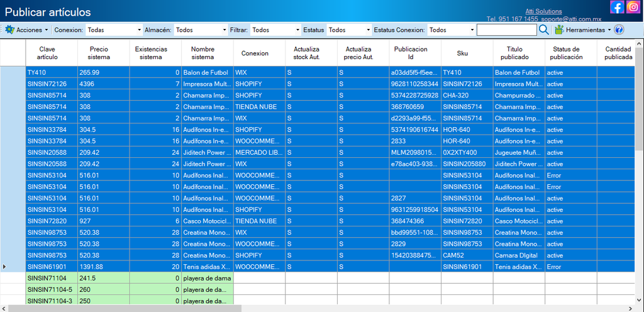
Task: Click the horizontal scrollbar left arrow
Action: (4, 308)
